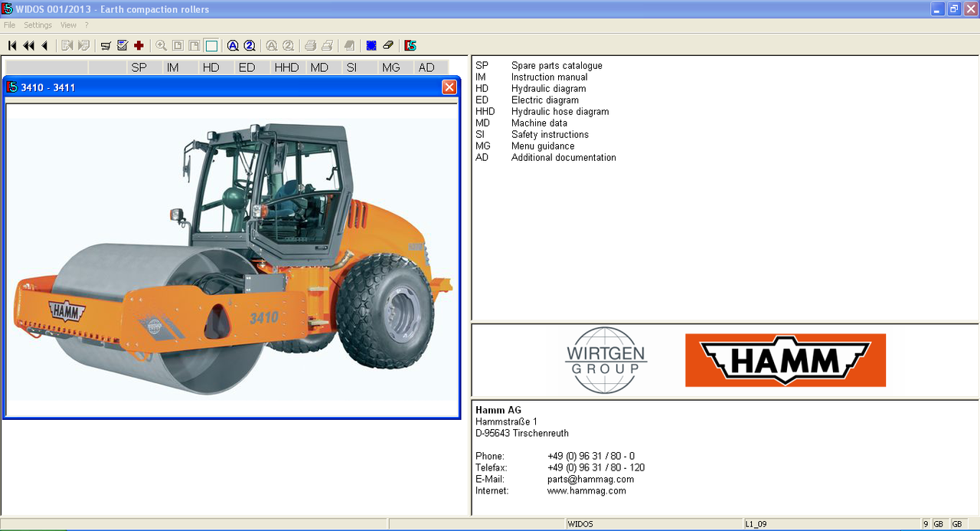The image size is (980, 531).
Task: Click the 'Menu guidance' legend text
Action: point(543,146)
